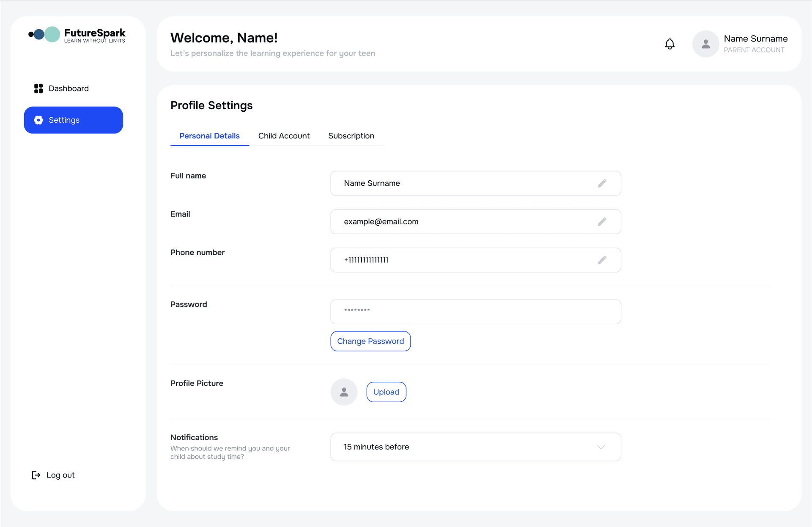
Task: Expand the 15 minutes before selector chevron
Action: 601,447
